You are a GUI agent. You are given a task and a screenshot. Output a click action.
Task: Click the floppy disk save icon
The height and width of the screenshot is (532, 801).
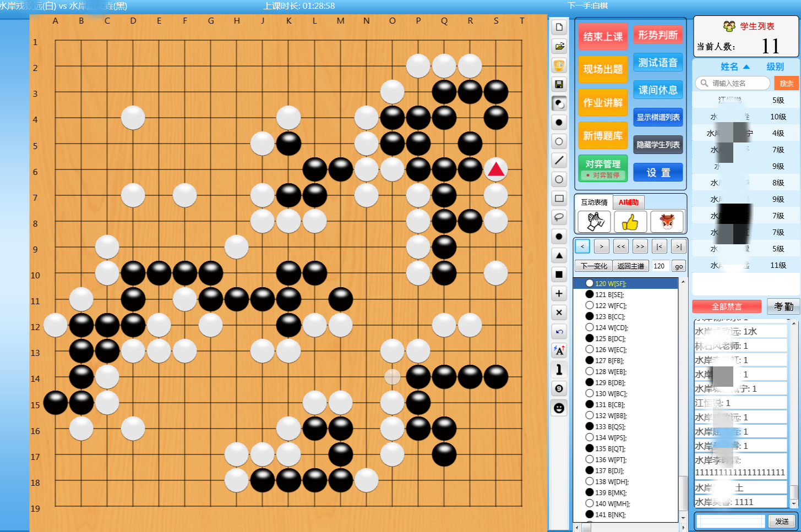[559, 84]
